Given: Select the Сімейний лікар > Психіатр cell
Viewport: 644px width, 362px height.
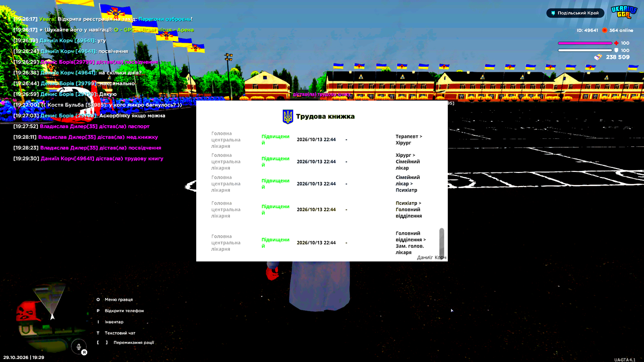Looking at the screenshot, I should (408, 184).
